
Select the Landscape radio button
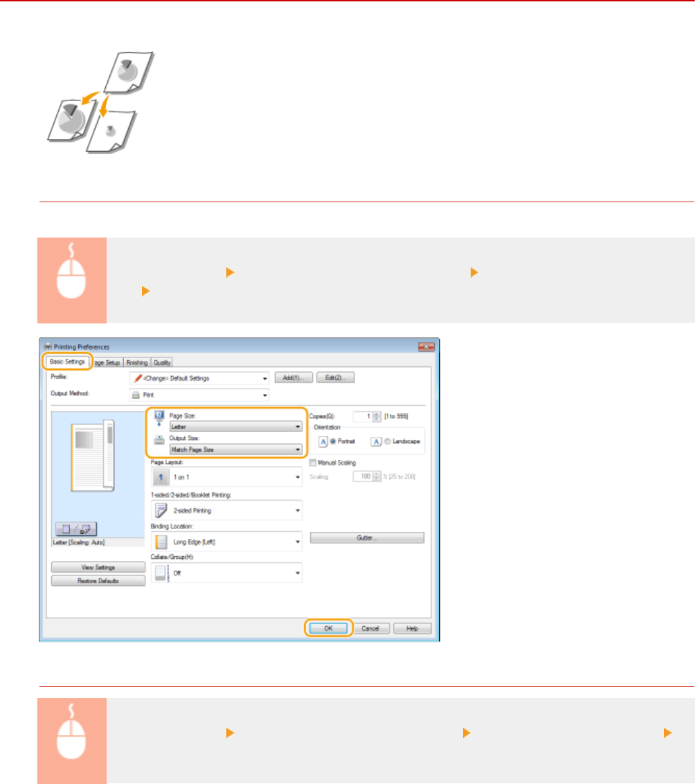pos(387,441)
